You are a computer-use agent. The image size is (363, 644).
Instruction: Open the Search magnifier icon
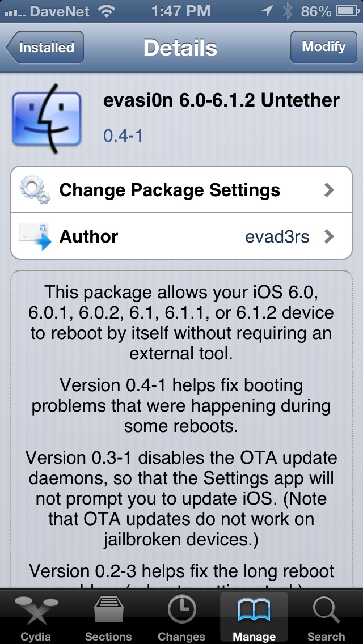tap(326, 610)
